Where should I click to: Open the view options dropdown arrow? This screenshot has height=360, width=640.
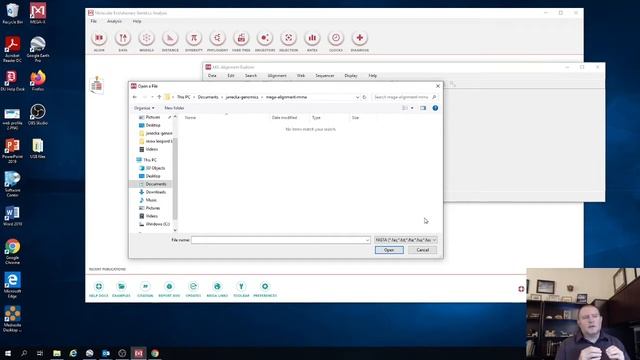click(x=412, y=108)
